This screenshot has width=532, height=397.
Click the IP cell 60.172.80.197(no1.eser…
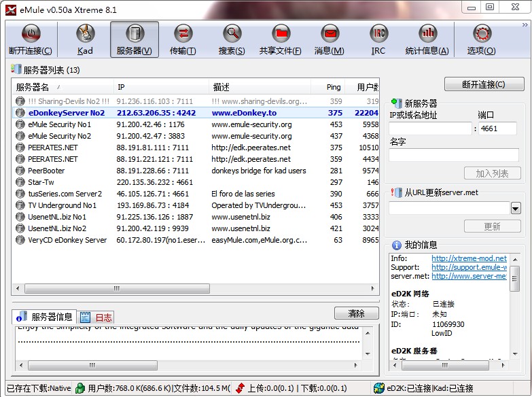tap(161, 240)
